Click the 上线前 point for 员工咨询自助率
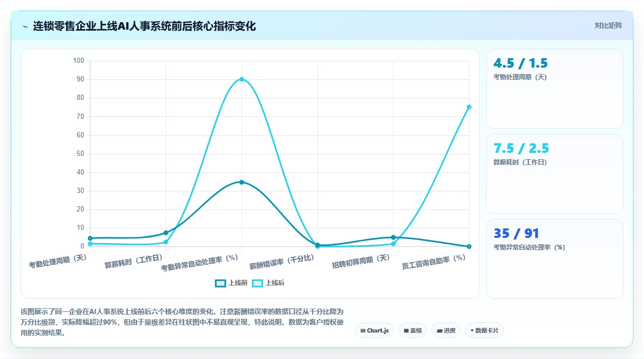 (469, 246)
